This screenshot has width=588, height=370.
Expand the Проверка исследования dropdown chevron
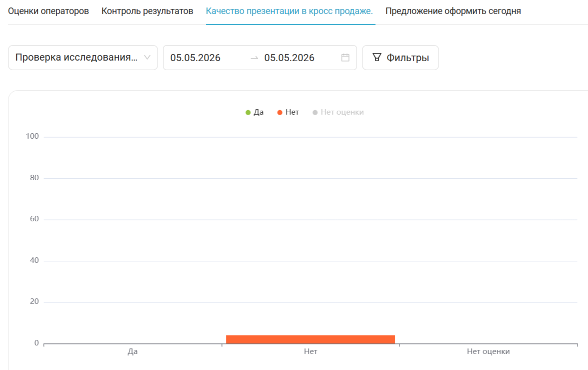(x=147, y=58)
